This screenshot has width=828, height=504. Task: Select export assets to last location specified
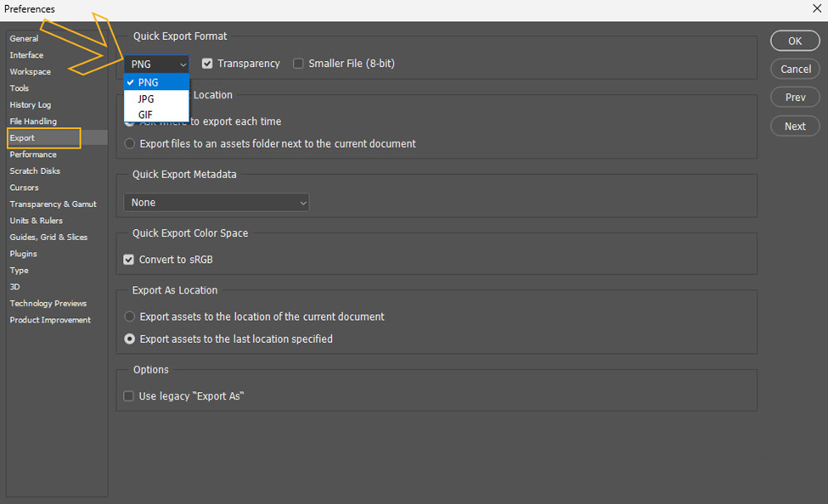pos(130,339)
